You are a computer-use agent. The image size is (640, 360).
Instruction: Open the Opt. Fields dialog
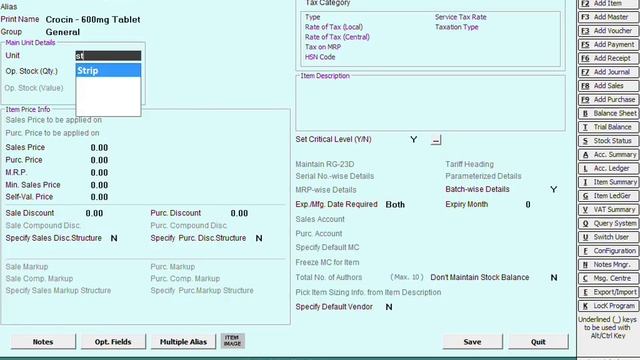click(x=113, y=342)
